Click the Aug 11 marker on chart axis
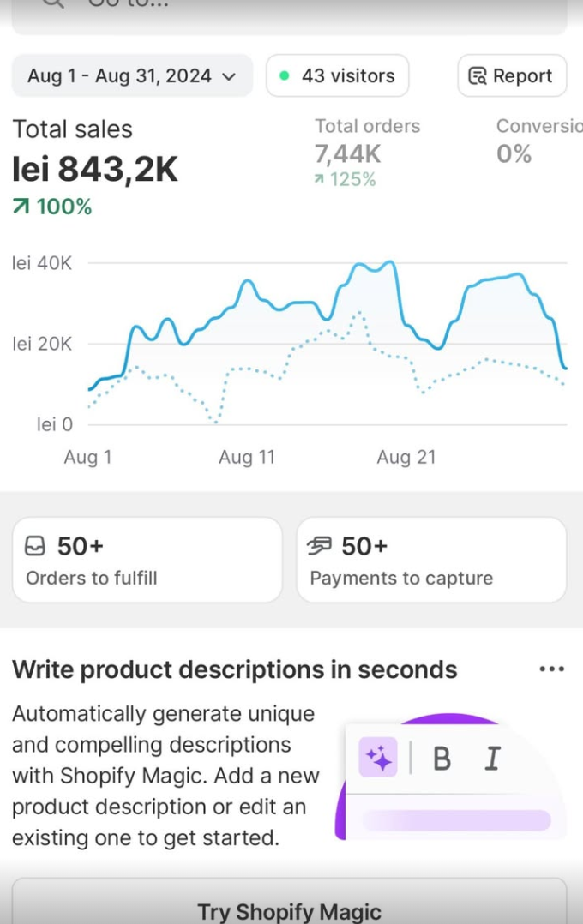This screenshot has height=924, width=583. [247, 458]
